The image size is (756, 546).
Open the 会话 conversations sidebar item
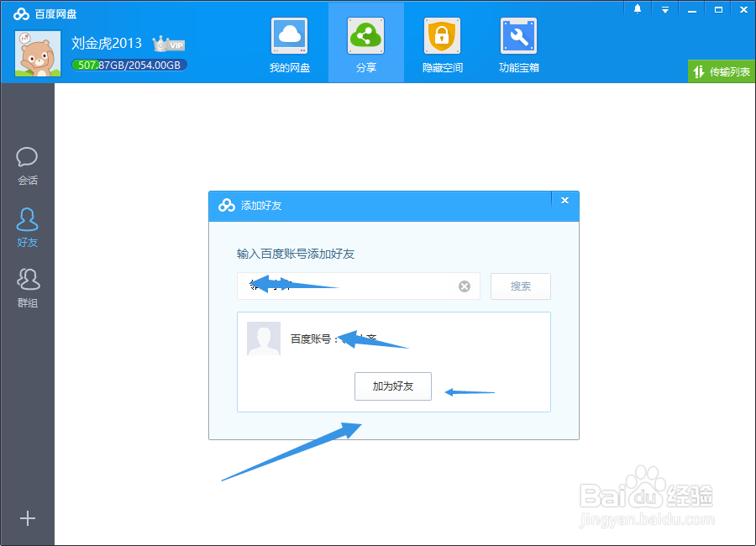(28, 166)
